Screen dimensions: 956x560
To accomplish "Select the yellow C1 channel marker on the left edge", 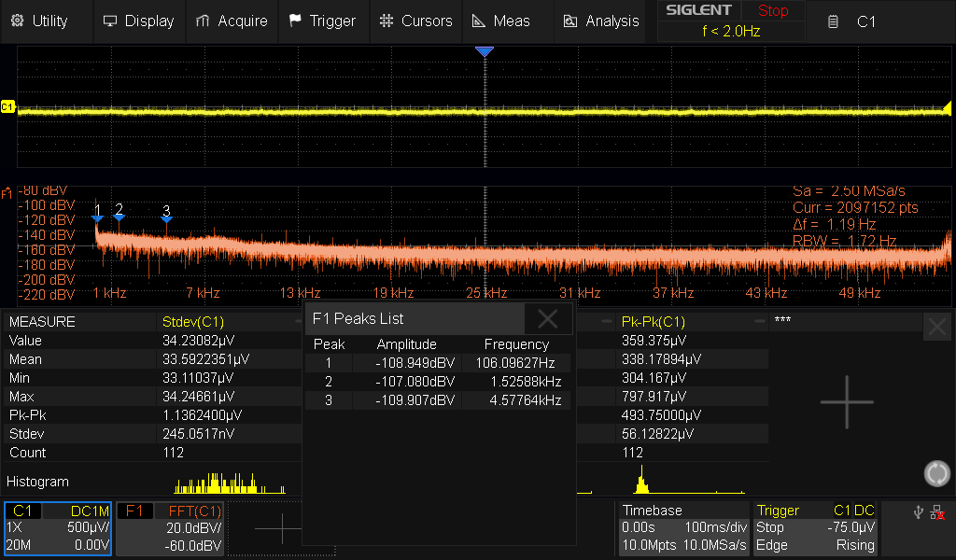I will point(7,107).
